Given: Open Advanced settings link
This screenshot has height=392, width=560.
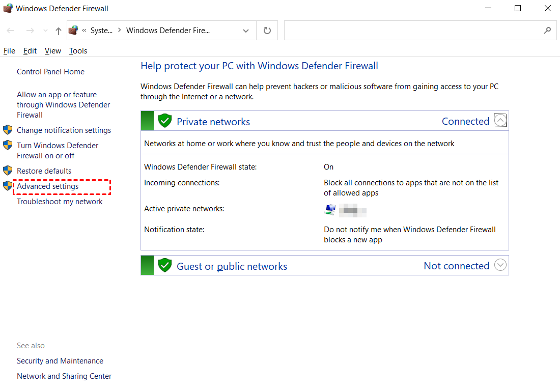Looking at the screenshot, I should [48, 186].
